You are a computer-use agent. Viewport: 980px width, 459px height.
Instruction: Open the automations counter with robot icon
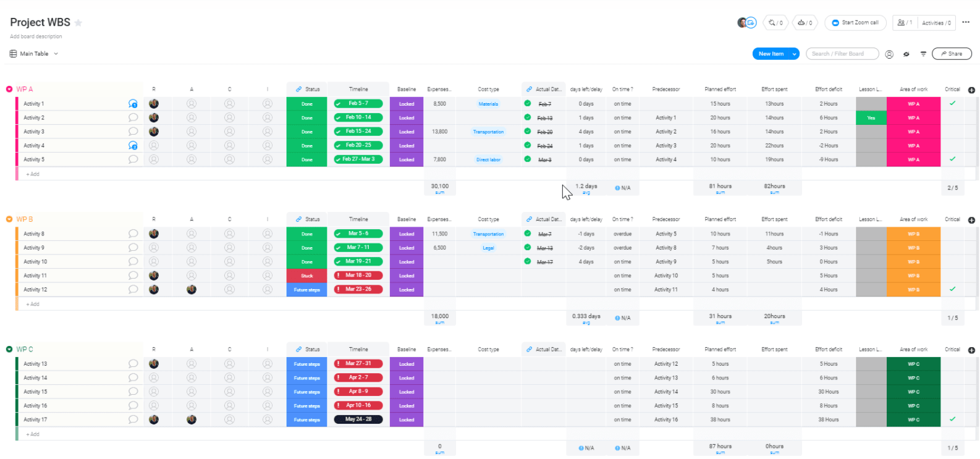[x=805, y=23]
